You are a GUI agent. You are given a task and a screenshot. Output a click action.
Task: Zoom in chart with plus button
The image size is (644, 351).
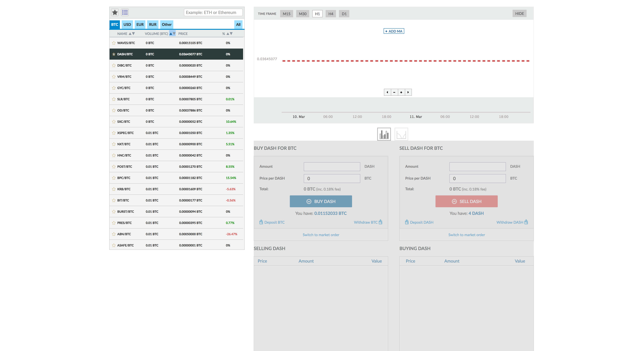[401, 92]
